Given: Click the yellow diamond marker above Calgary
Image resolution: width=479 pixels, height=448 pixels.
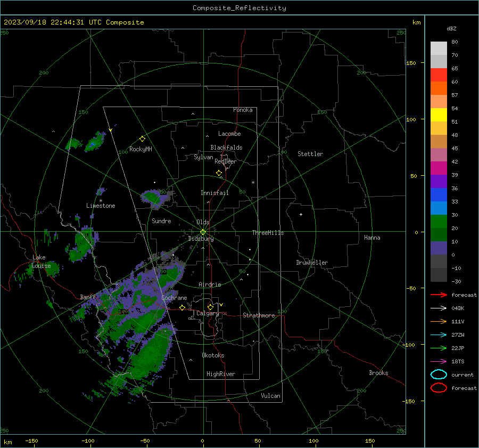Looking at the screenshot, I should coord(210,307).
